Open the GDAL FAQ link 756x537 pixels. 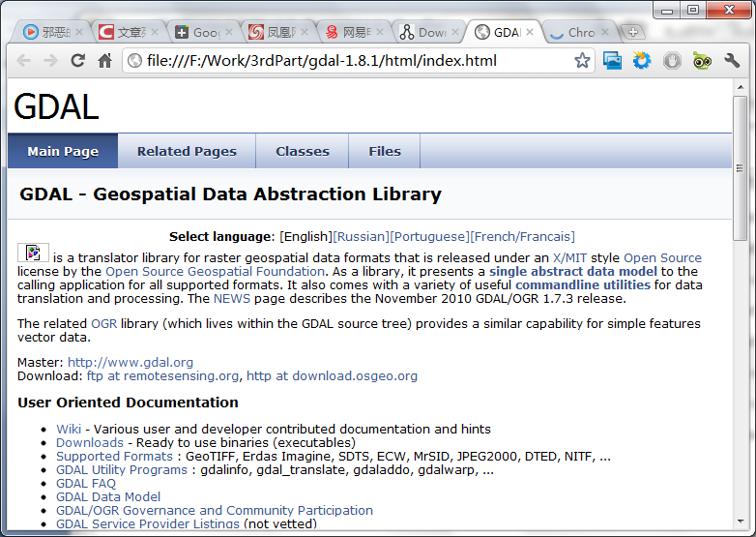(x=86, y=483)
